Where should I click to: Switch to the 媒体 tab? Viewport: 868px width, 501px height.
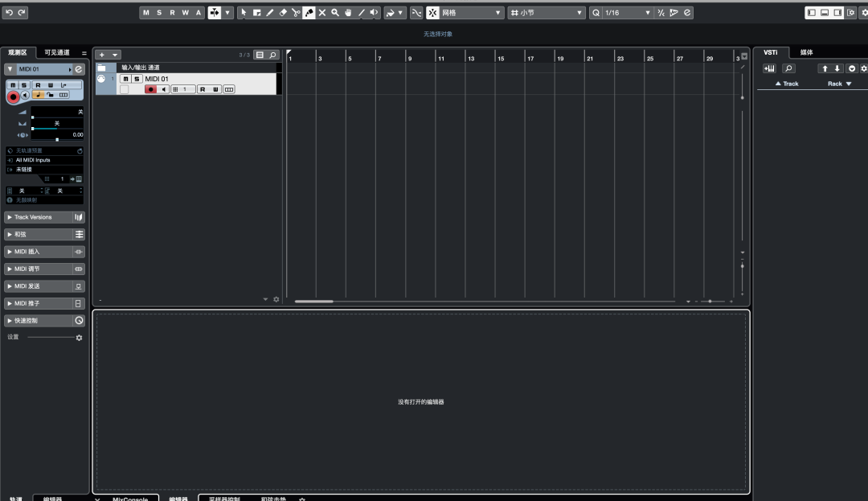(806, 52)
